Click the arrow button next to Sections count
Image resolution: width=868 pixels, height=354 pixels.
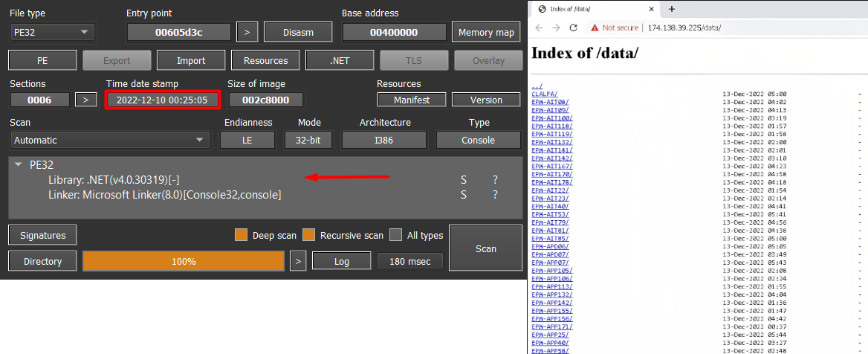click(x=85, y=100)
